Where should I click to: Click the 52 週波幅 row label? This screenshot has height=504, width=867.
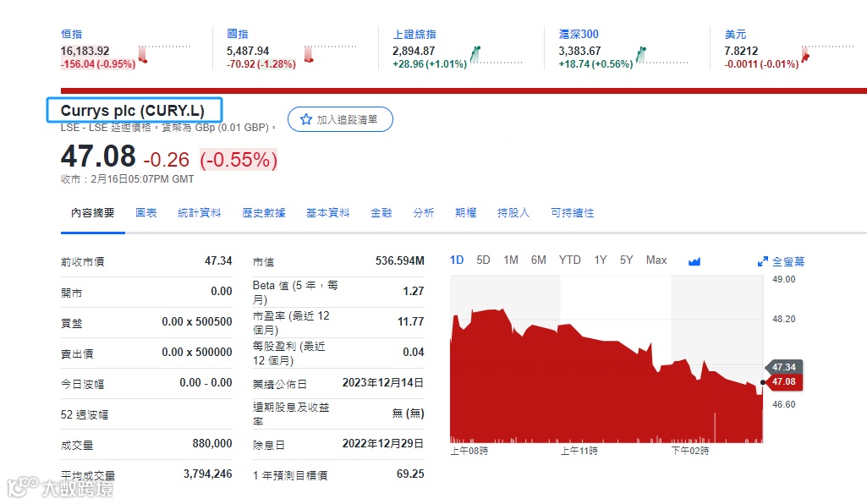coord(85,414)
